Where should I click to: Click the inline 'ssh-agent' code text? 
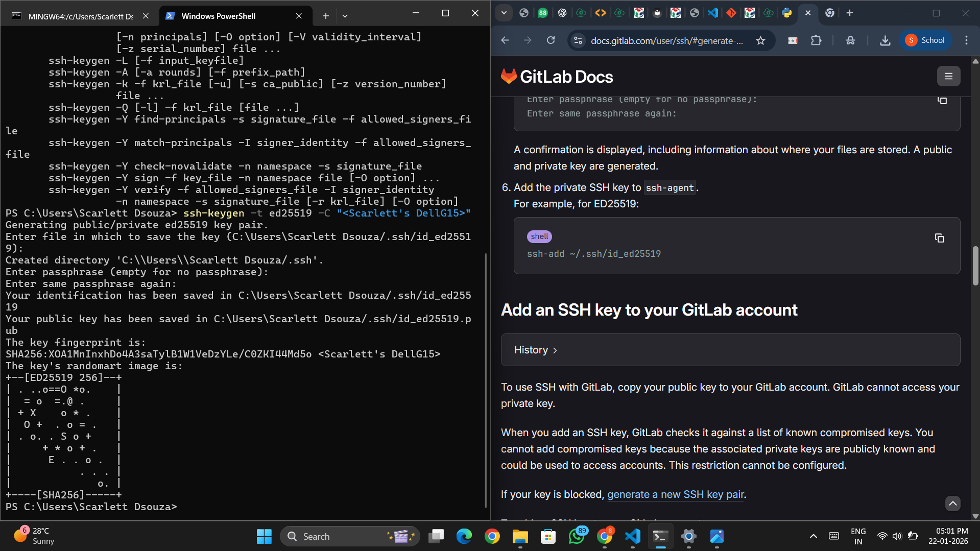click(x=670, y=188)
